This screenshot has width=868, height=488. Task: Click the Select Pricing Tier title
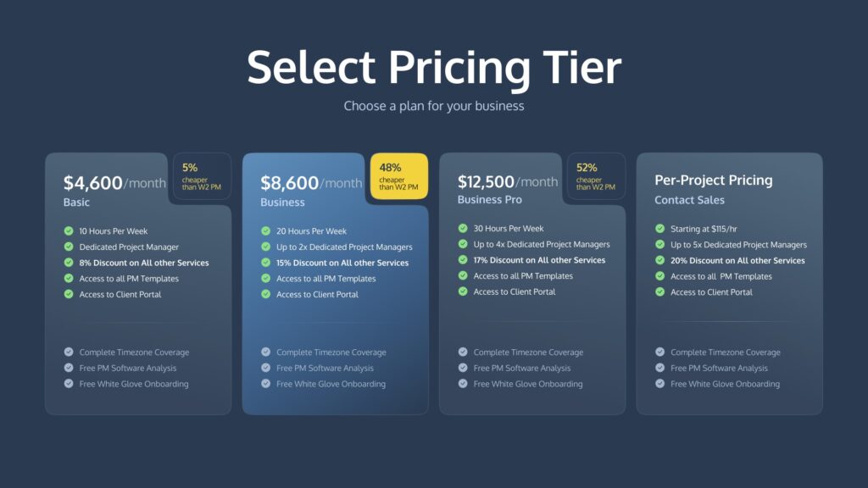point(434,67)
